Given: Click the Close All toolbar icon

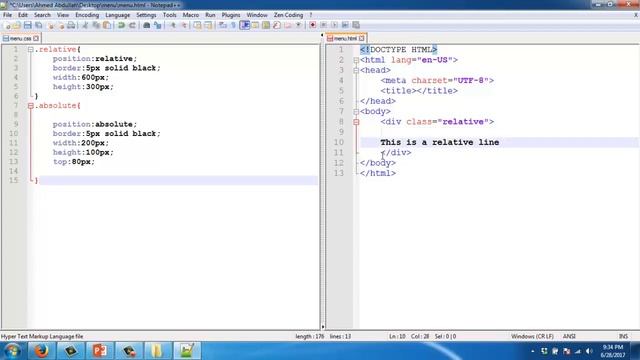Looking at the screenshot, I should (x=61, y=25).
